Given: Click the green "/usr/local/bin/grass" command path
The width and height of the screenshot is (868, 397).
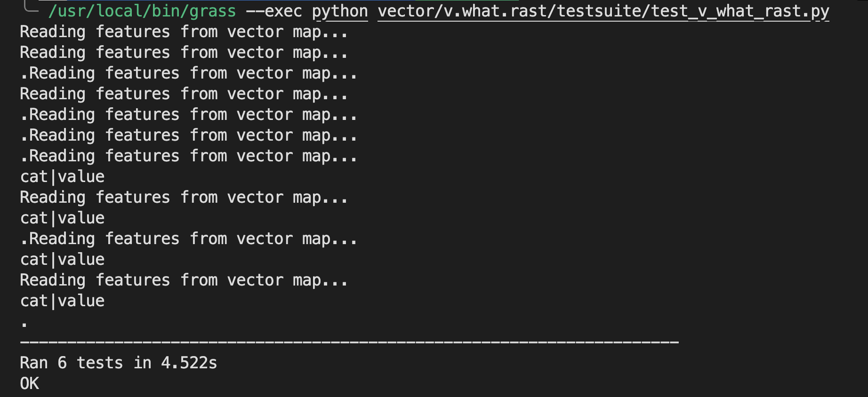Looking at the screenshot, I should pos(142,11).
